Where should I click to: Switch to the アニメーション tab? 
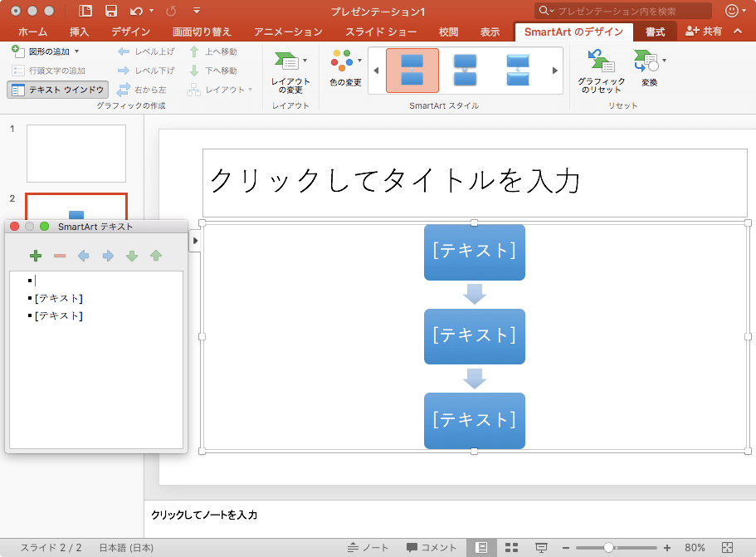point(288,32)
